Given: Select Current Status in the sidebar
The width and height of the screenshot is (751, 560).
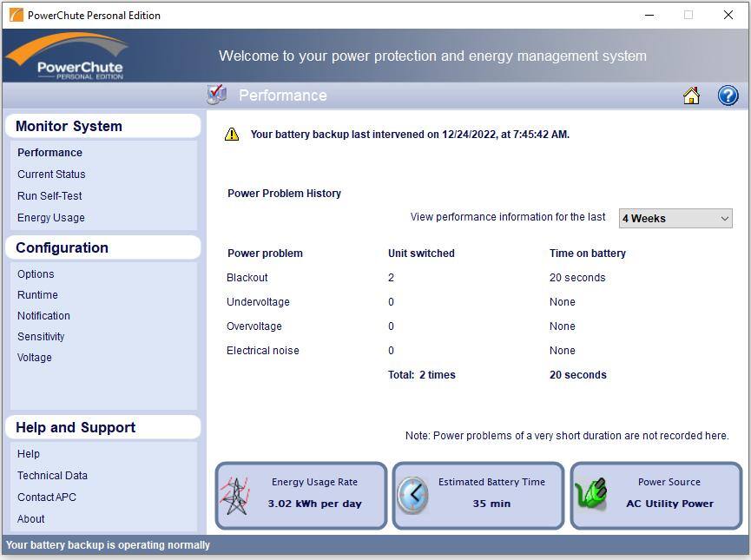Looking at the screenshot, I should tap(51, 174).
